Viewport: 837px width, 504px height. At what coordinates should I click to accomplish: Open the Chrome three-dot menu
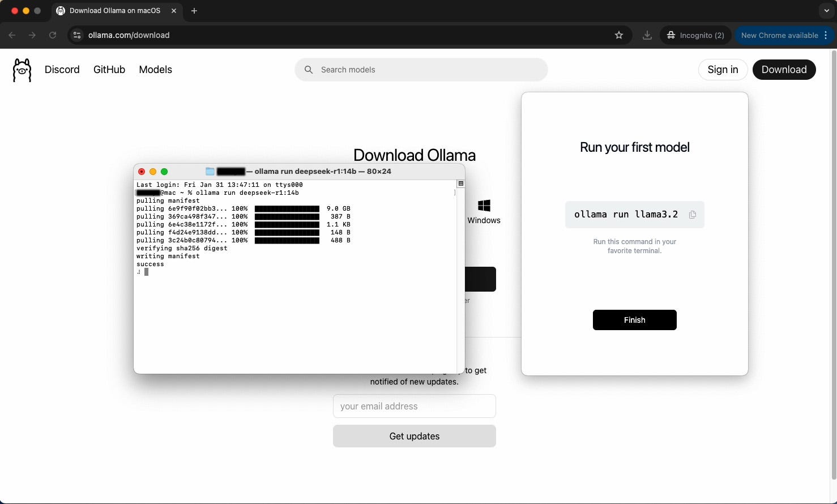(x=826, y=35)
